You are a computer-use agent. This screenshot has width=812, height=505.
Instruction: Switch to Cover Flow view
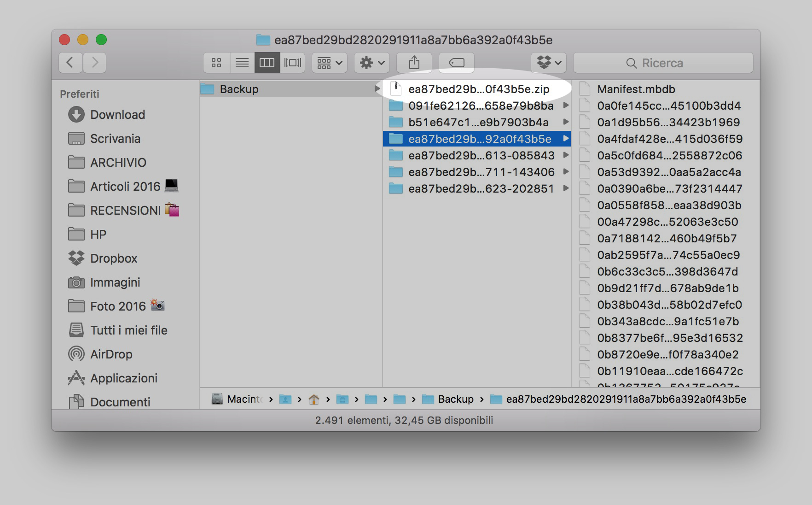(x=293, y=63)
